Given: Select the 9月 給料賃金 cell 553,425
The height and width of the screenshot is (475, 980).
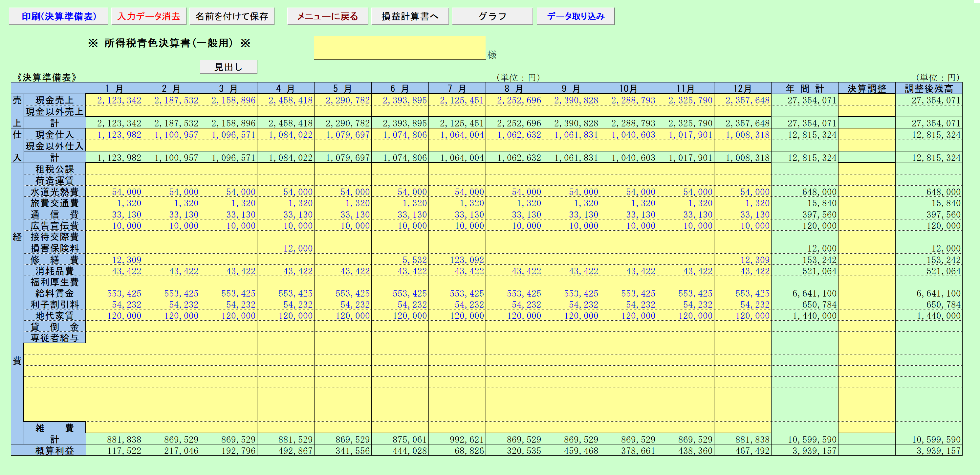Looking at the screenshot, I should tap(571, 293).
